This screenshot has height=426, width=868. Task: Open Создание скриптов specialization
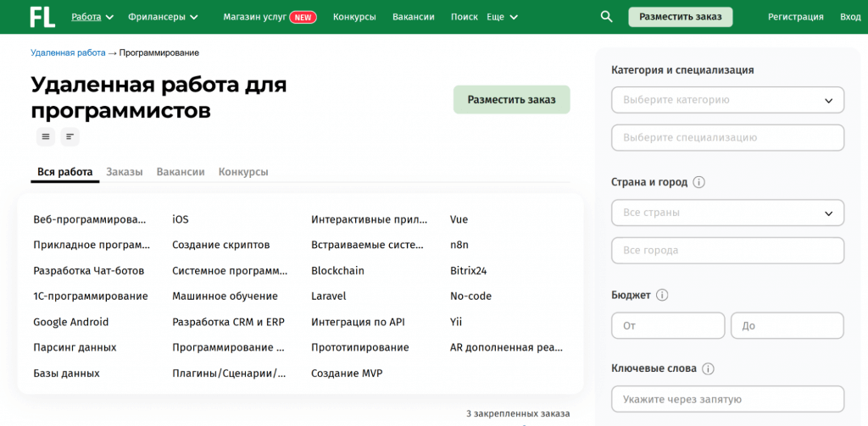pos(221,245)
